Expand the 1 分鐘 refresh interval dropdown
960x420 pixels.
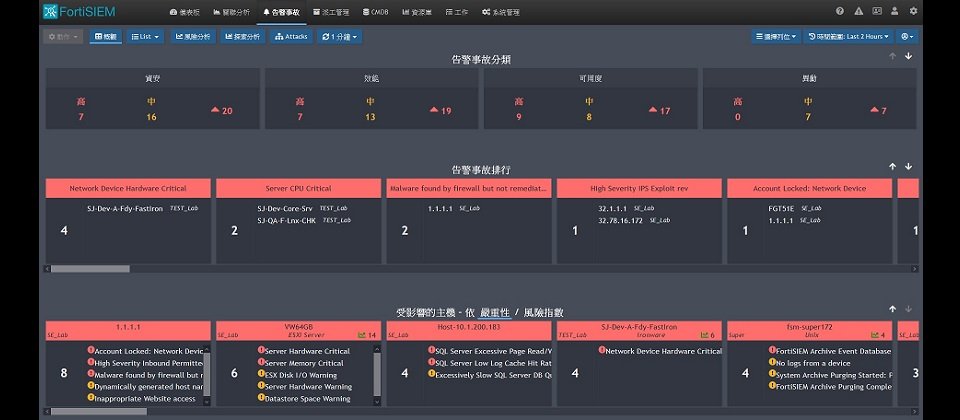[x=339, y=36]
